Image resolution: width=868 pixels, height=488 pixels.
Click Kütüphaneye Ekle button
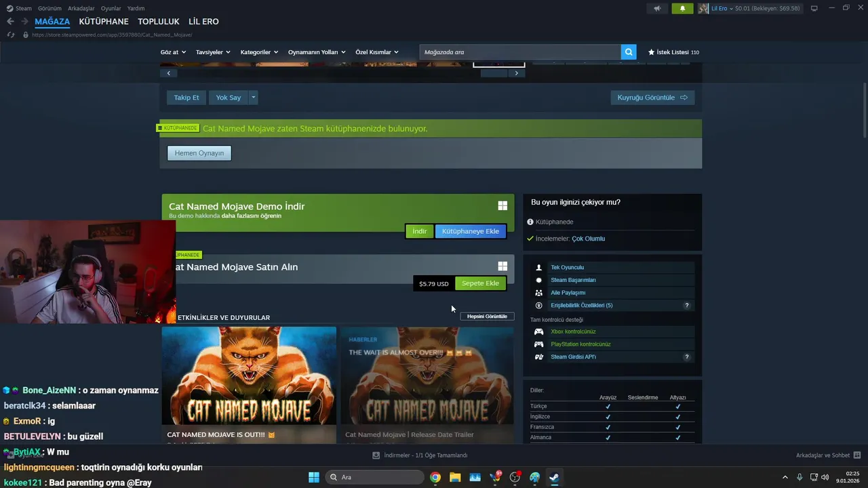471,231
